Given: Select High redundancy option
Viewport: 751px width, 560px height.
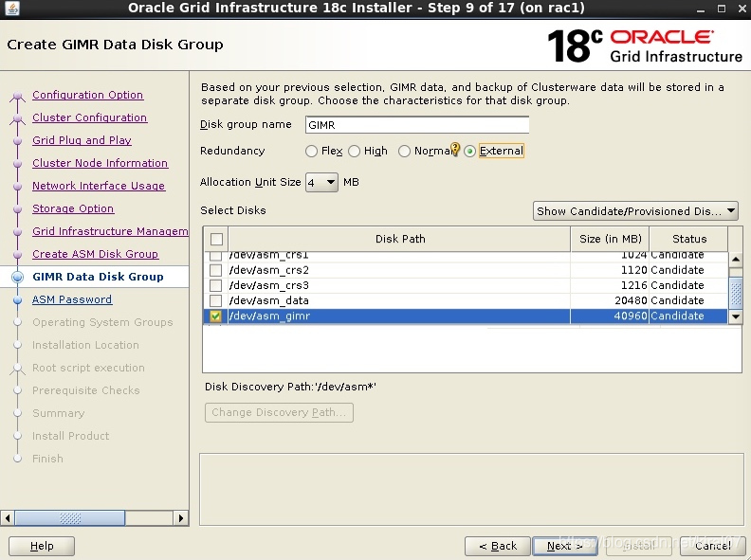Looking at the screenshot, I should 354,152.
